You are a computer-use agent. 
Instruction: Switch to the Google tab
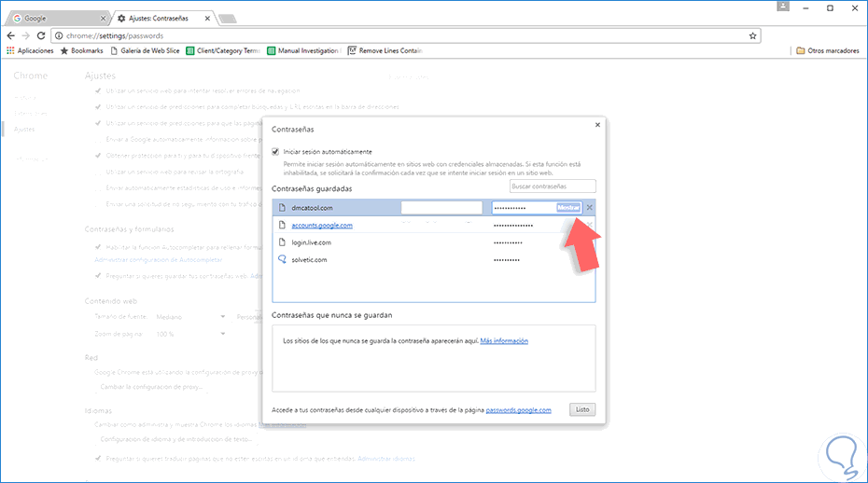58,19
